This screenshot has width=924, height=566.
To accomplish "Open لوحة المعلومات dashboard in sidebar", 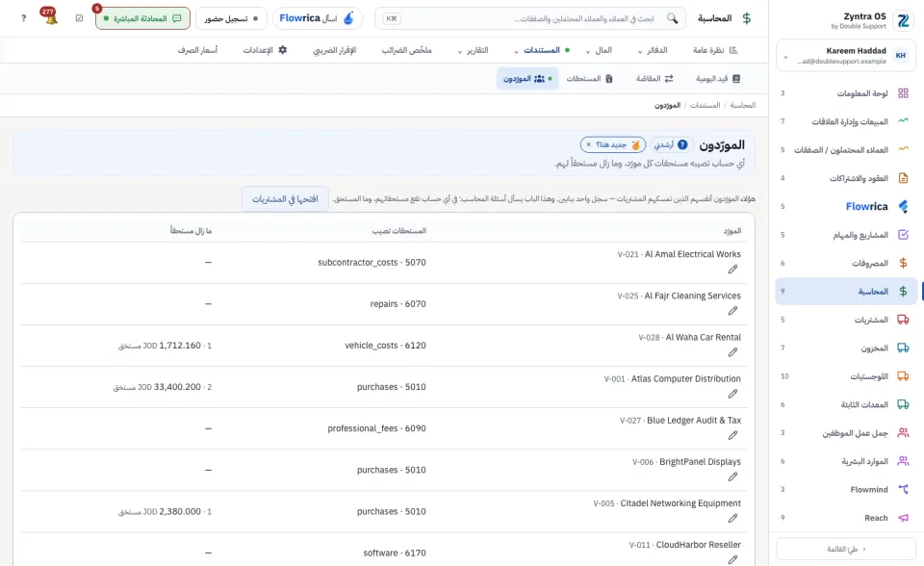I will 846,93.
